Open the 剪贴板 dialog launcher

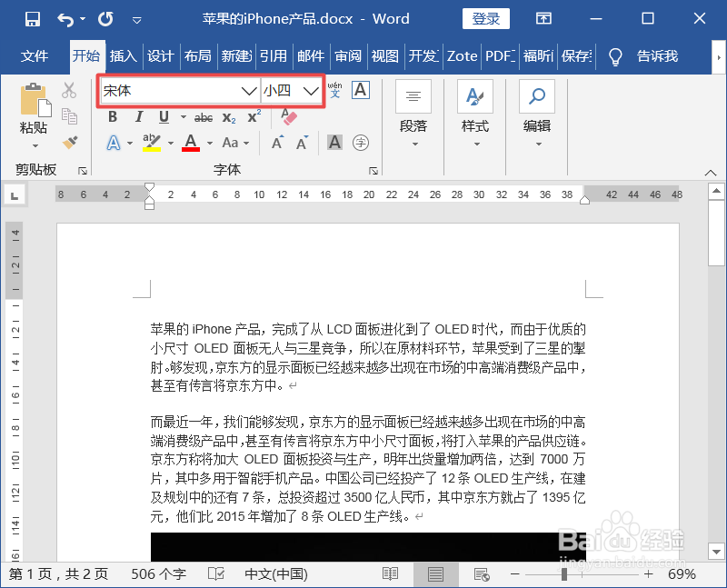point(83,171)
